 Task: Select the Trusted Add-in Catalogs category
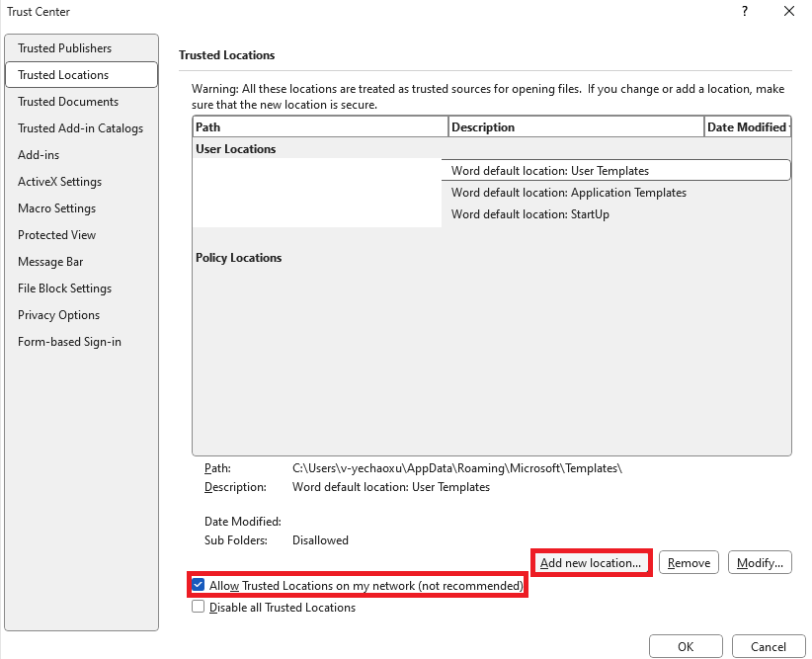80,127
